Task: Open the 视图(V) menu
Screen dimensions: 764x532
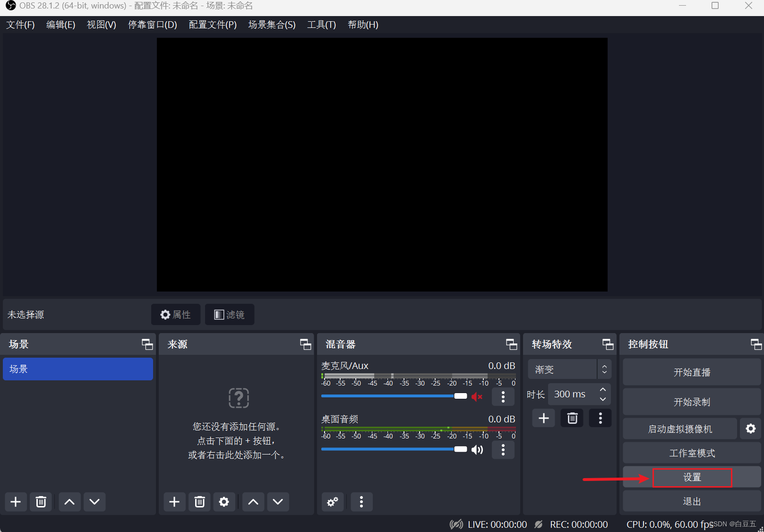Action: 102,25
